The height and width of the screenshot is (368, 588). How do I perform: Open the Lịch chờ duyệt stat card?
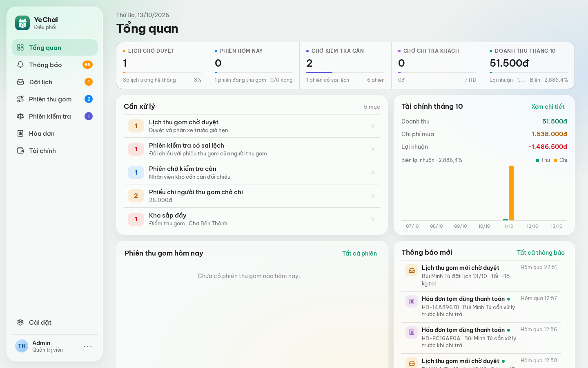tap(162, 65)
